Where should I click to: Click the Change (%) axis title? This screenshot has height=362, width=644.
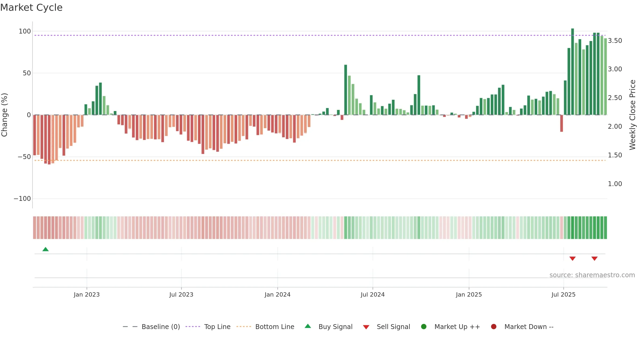click(4, 115)
